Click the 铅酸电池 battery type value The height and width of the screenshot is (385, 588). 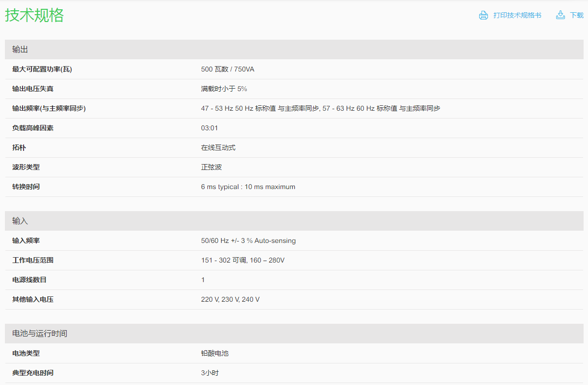point(215,353)
